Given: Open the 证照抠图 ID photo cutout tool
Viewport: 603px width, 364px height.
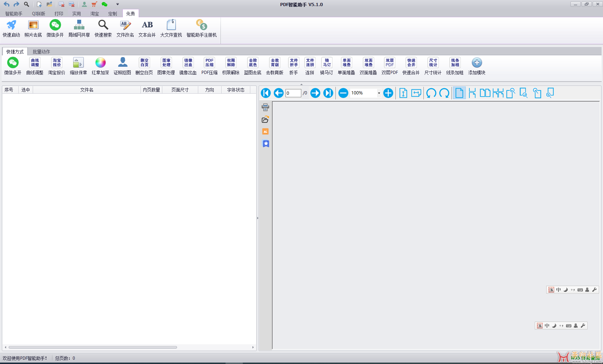Looking at the screenshot, I should (x=122, y=66).
